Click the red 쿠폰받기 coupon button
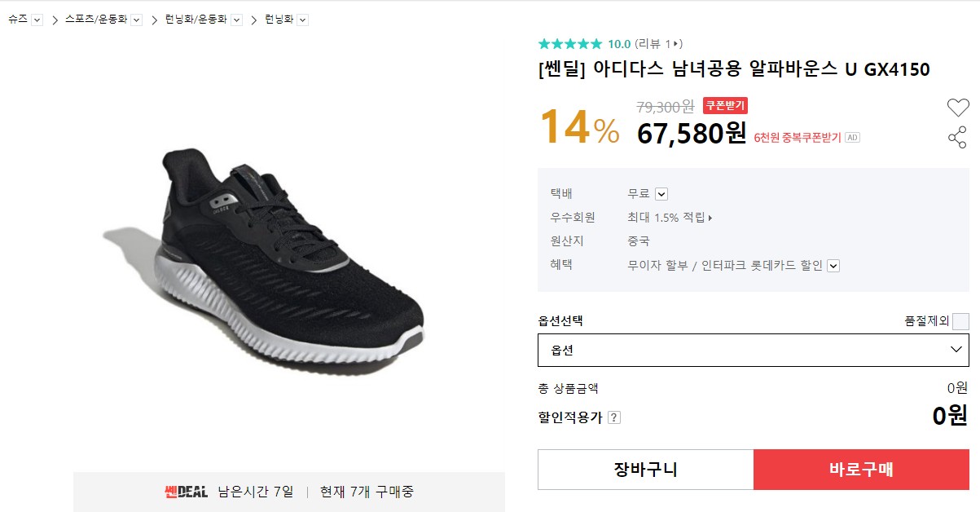The height and width of the screenshot is (512, 980). coord(725,105)
